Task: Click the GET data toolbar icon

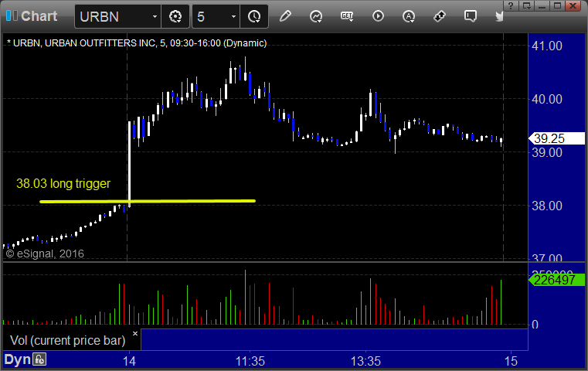Action: click(347, 16)
